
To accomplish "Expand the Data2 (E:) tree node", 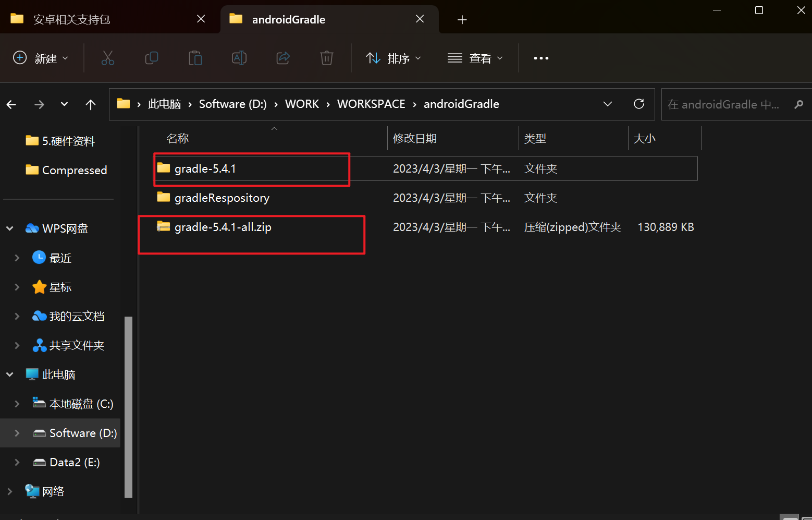I will (17, 462).
